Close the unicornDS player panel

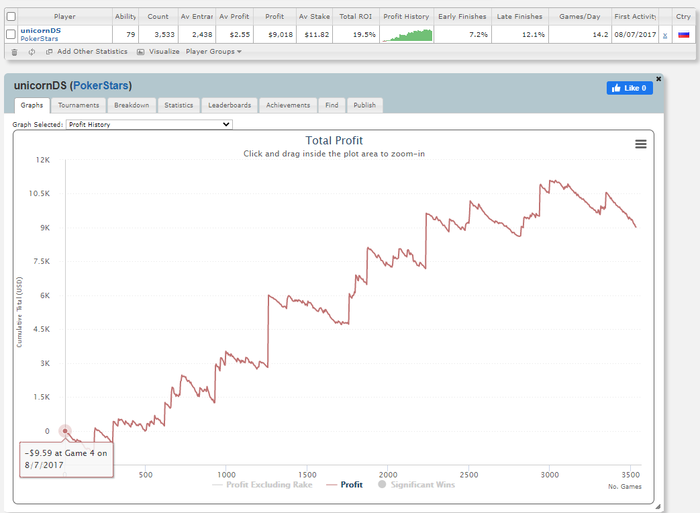coord(658,79)
